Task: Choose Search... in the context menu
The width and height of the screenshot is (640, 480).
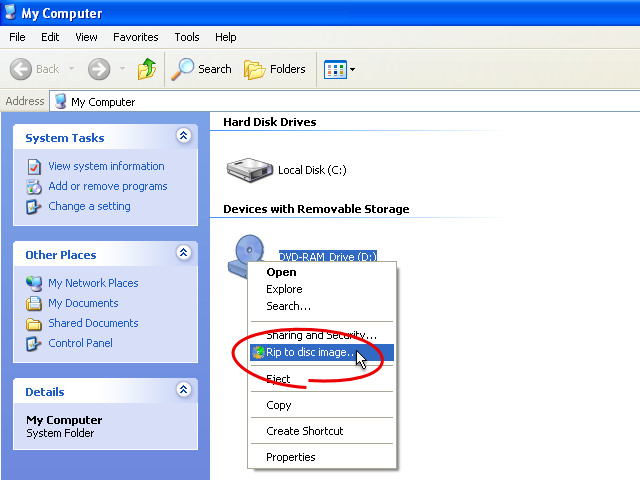Action: point(322,306)
